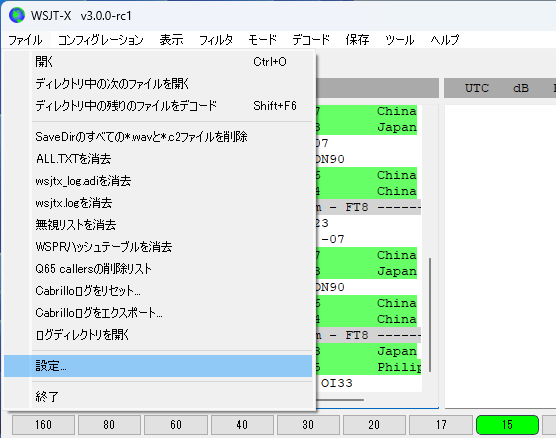The height and width of the screenshot is (438, 556).
Task: Open the ファイル menu
Action: click(26, 40)
